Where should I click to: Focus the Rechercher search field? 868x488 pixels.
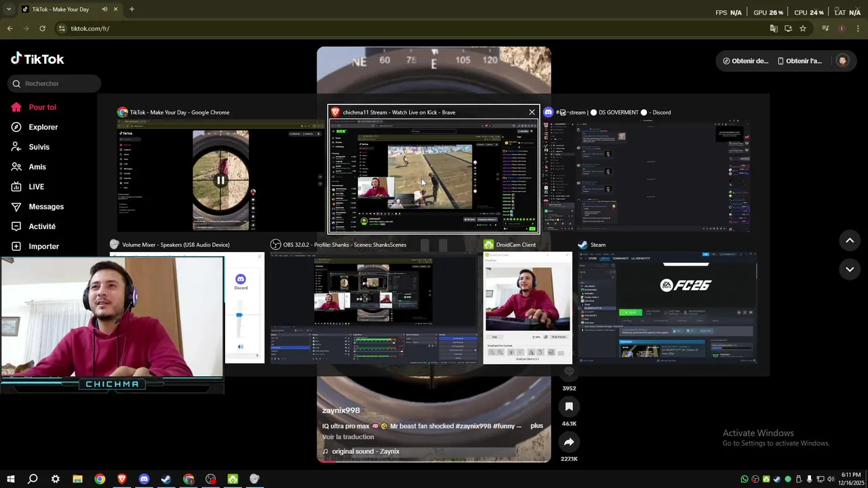(54, 83)
